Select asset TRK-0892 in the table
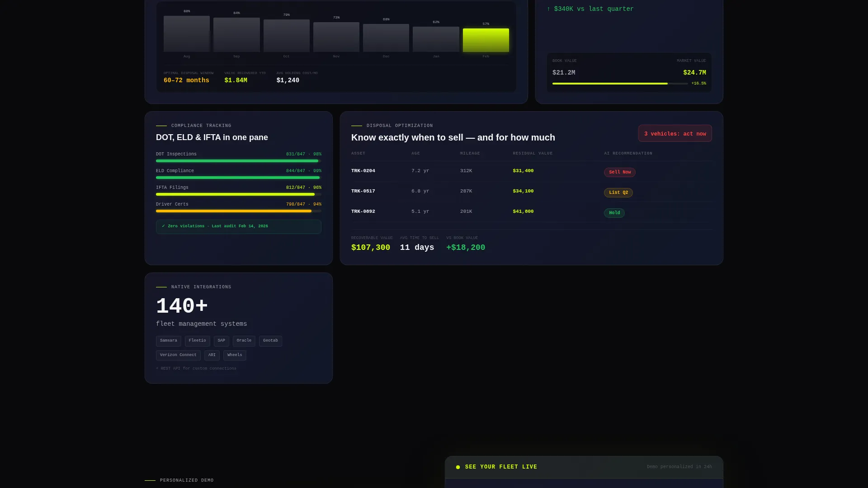 click(363, 211)
